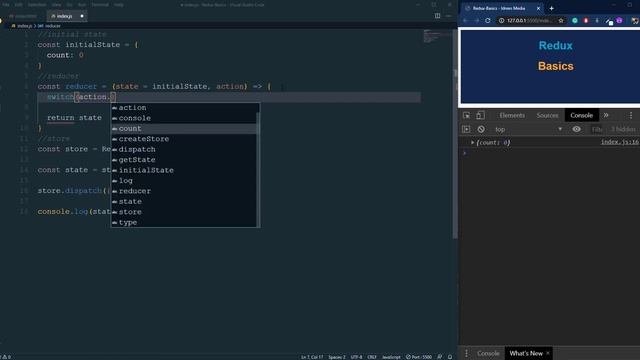Open DevTools customize menu (three dots)
This screenshot has width=640, height=360.
tap(631, 116)
